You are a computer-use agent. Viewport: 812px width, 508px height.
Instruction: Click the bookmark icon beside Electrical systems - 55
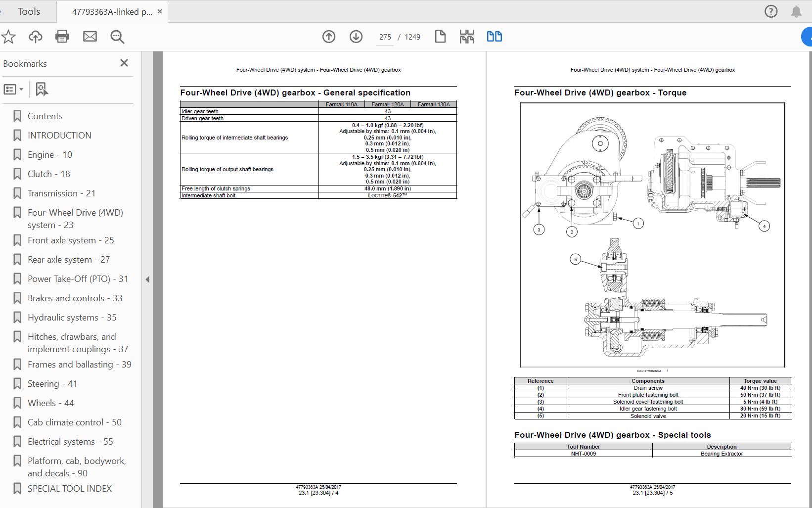[x=17, y=442]
